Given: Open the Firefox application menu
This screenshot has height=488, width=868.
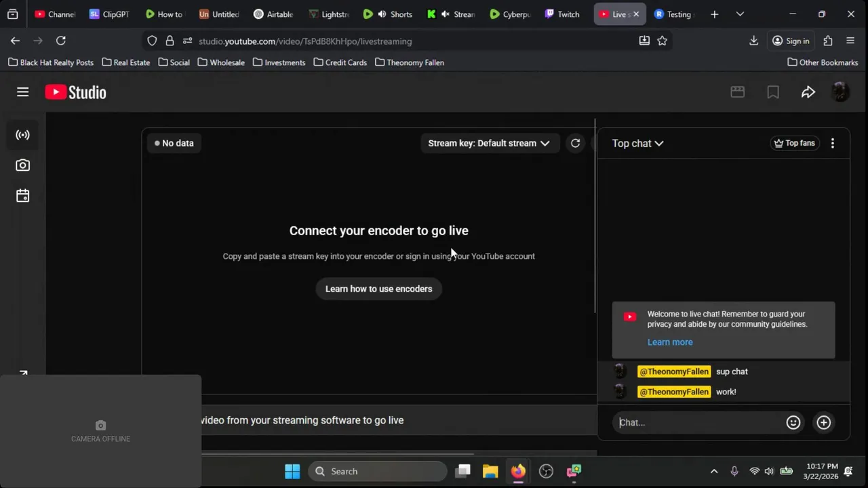Looking at the screenshot, I should click(850, 41).
